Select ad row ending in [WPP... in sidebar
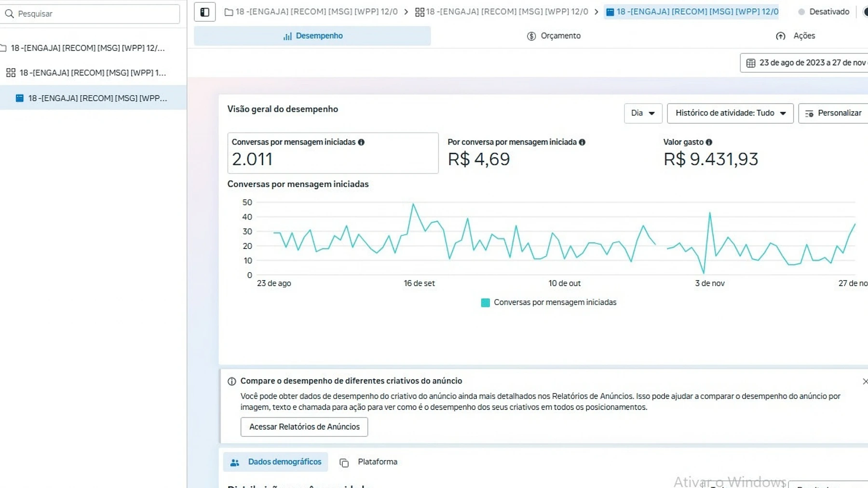This screenshot has height=488, width=868. click(93, 98)
